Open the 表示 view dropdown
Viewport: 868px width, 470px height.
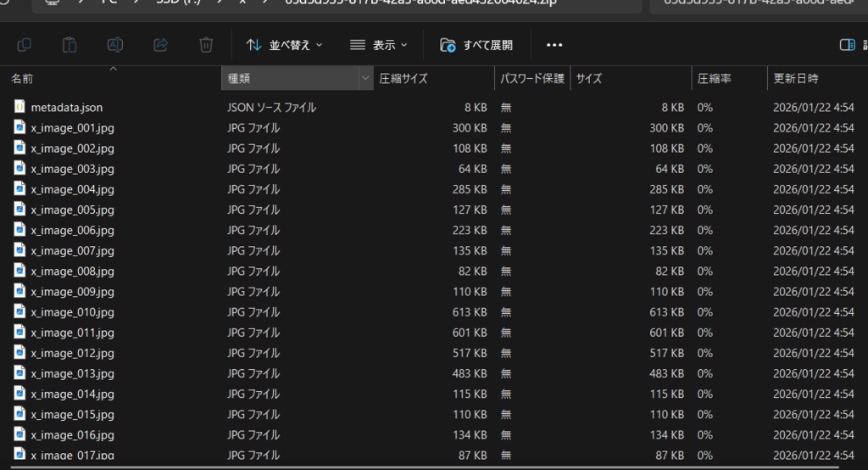379,45
